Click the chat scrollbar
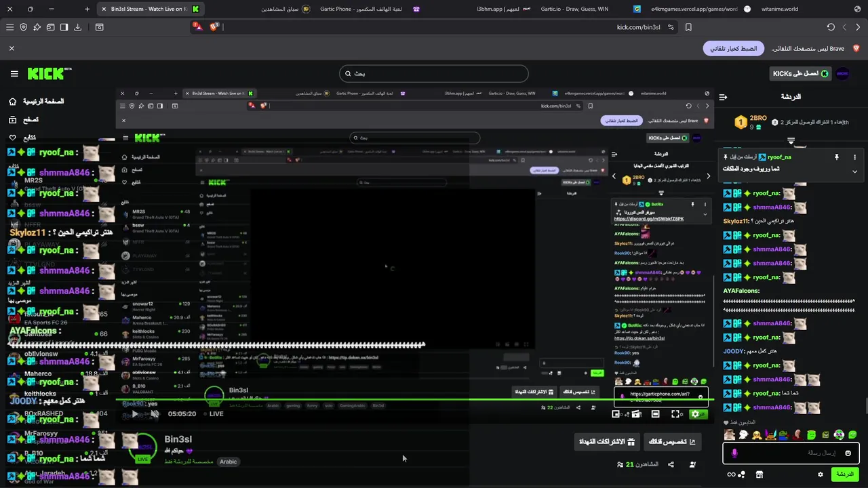 tap(865, 407)
